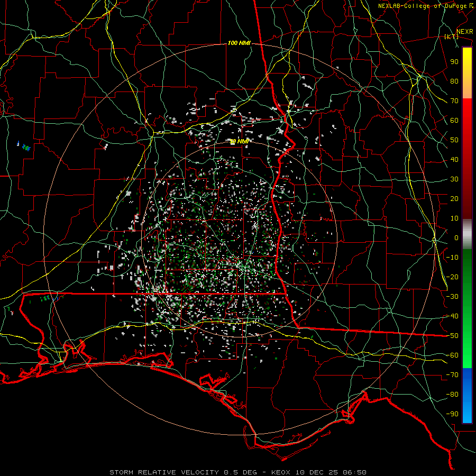The width and height of the screenshot is (476, 476).
Task: Click the "-40" value on velocity scale
Action: coord(452,316)
